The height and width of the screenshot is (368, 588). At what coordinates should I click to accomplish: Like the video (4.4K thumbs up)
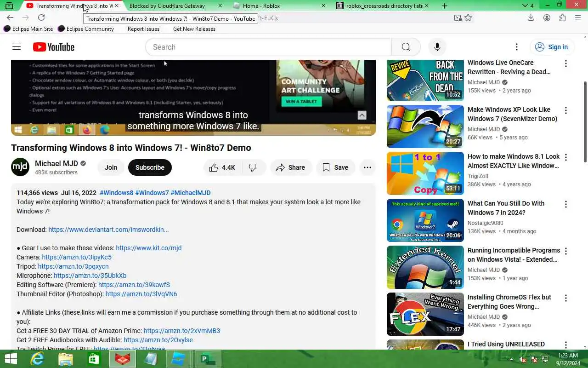222,167
